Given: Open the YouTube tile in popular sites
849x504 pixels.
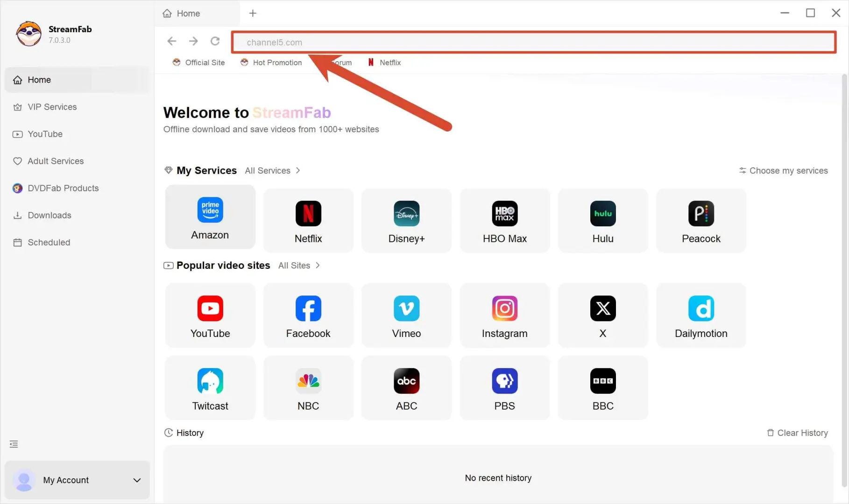Looking at the screenshot, I should [210, 315].
